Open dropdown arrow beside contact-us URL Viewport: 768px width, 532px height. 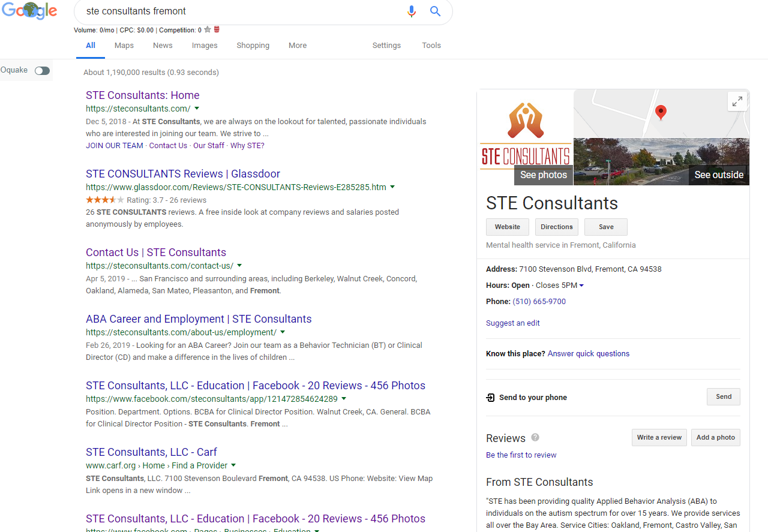click(239, 265)
